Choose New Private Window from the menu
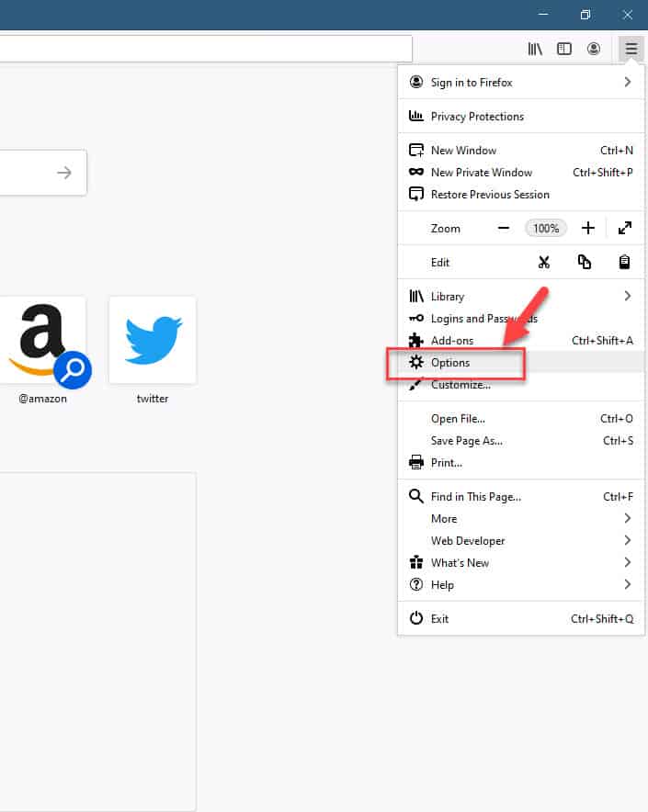Image resolution: width=648 pixels, height=812 pixels. 521,172
